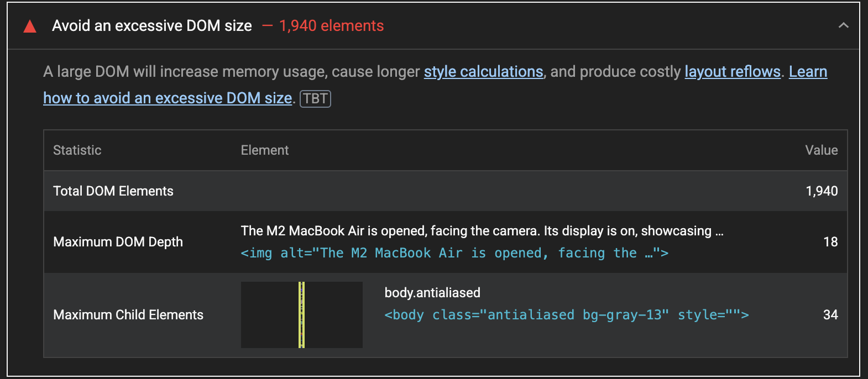Open the layout reflows link

point(732,71)
